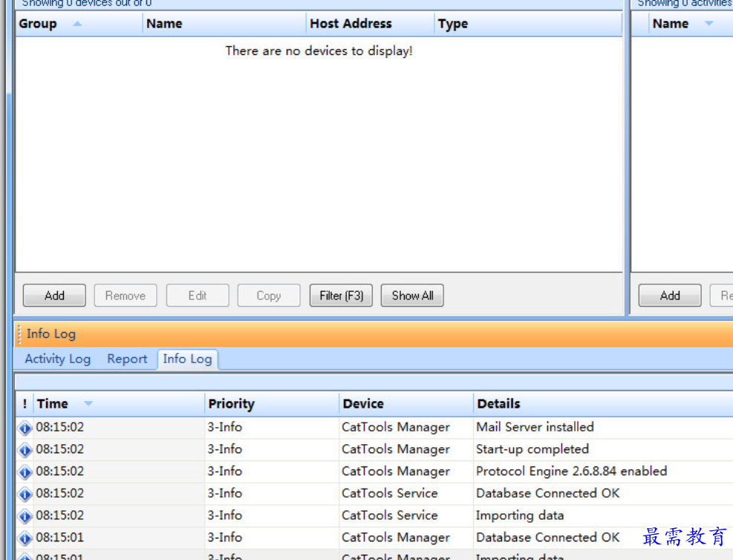The width and height of the screenshot is (733, 560).
Task: Click info icon on Mail Server installed row
Action: click(x=25, y=428)
